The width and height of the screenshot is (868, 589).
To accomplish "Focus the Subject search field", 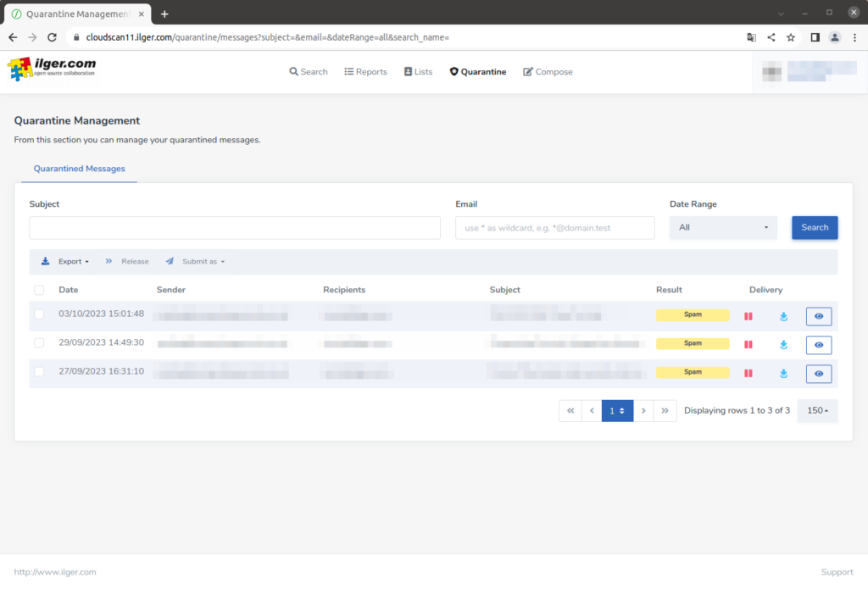I will pos(235,227).
